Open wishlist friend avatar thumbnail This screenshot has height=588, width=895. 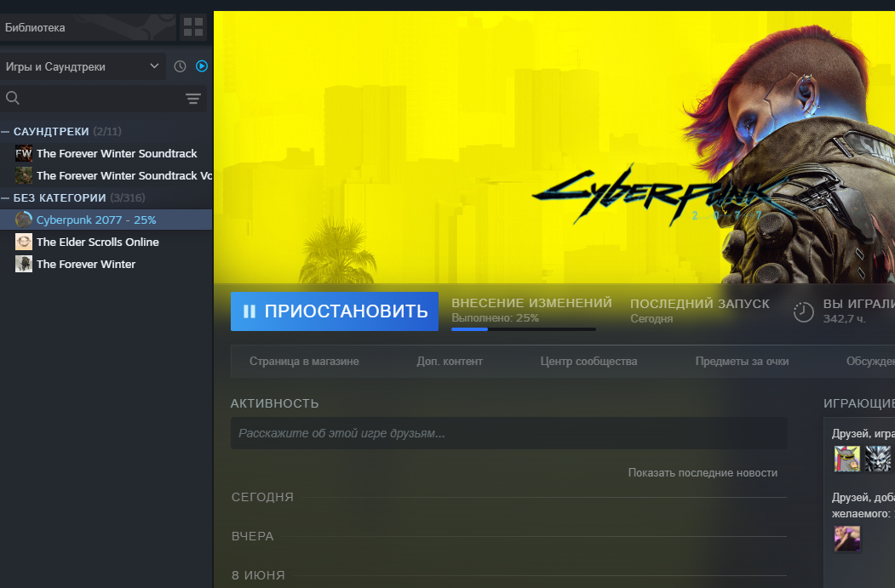click(847, 539)
